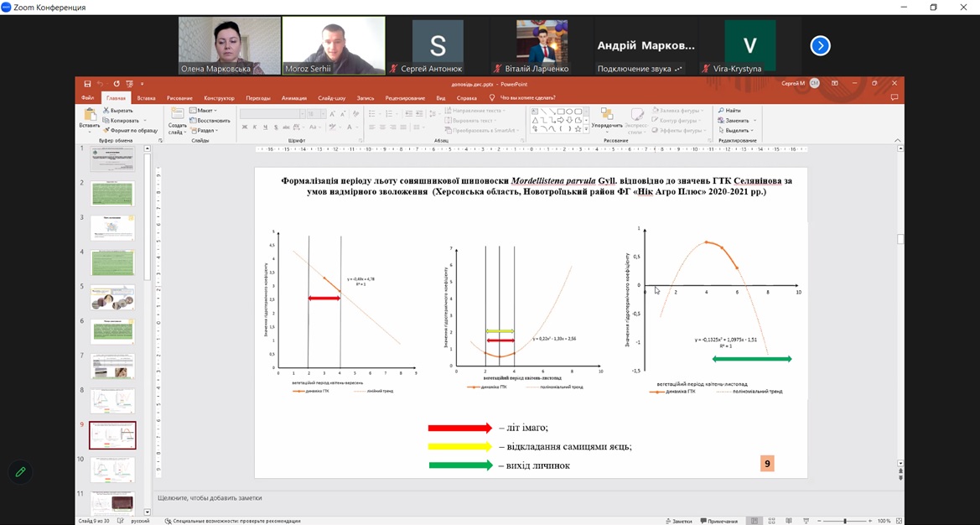Open the Файл menu
The height and width of the screenshot is (525, 980).
pos(87,98)
